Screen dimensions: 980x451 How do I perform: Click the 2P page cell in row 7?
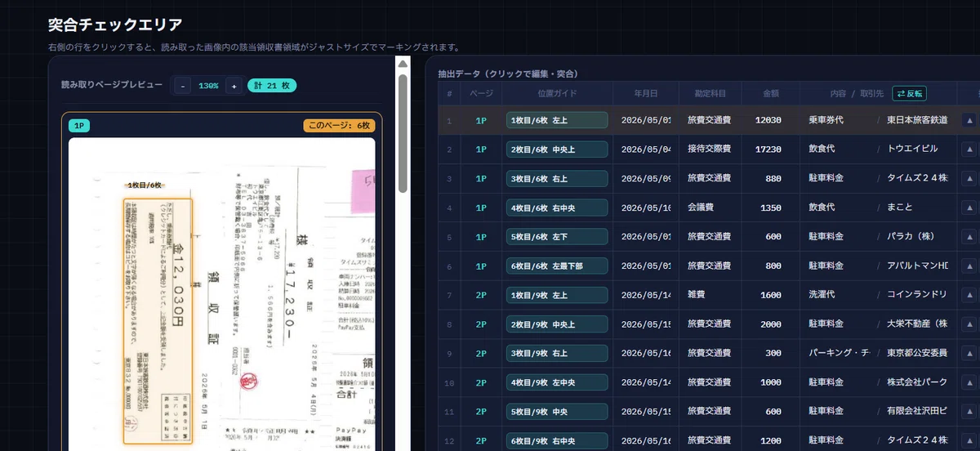[x=481, y=295]
